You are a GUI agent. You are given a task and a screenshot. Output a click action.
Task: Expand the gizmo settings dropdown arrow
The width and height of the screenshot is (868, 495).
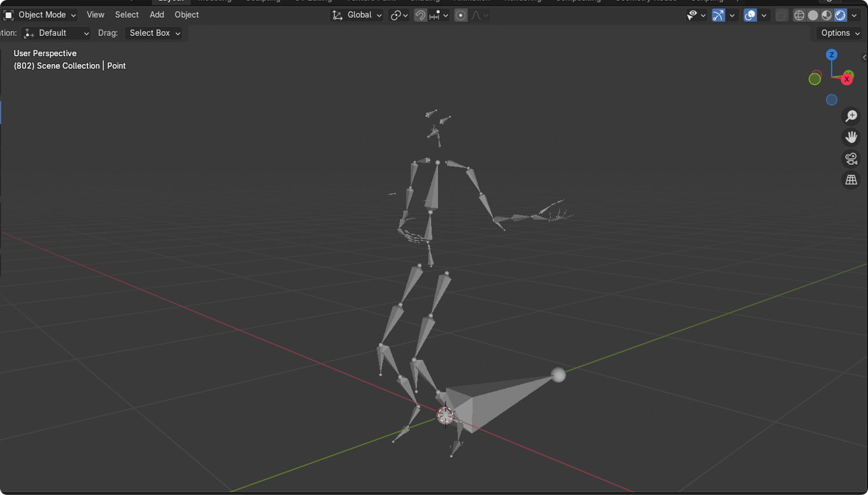click(x=732, y=16)
